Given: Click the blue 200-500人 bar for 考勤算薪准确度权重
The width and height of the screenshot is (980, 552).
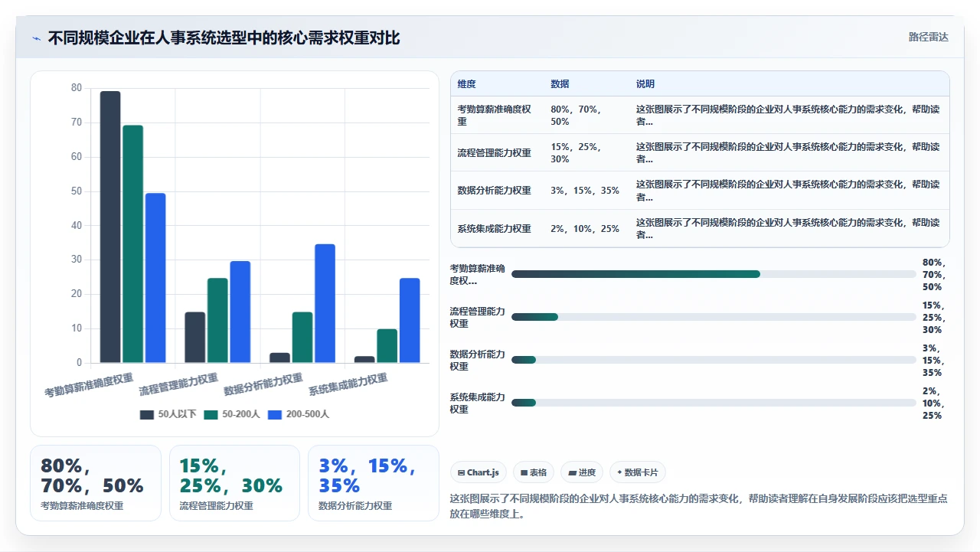Looking at the screenshot, I should coord(155,278).
